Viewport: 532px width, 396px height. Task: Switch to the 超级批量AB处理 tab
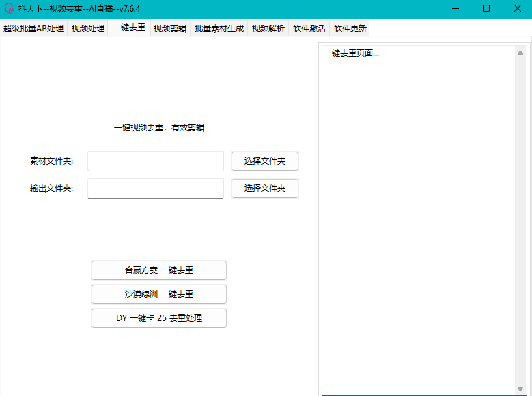point(33,29)
